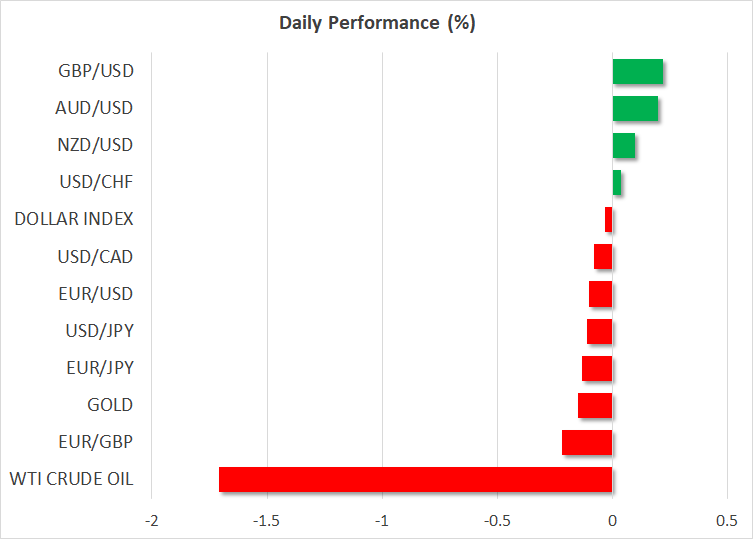Screen dimensions: 753x539
Task: Select the 0.5 x-axis value
Action: (x=727, y=521)
